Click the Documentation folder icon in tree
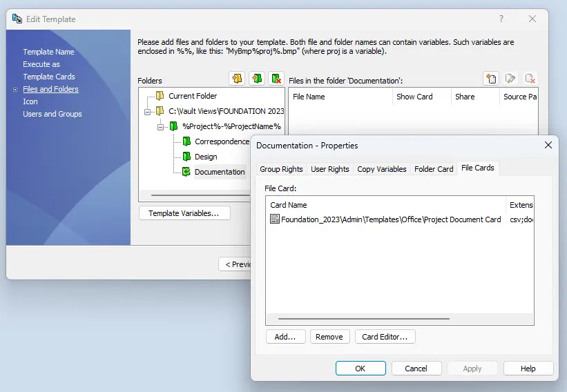The image size is (567, 392). (x=186, y=172)
